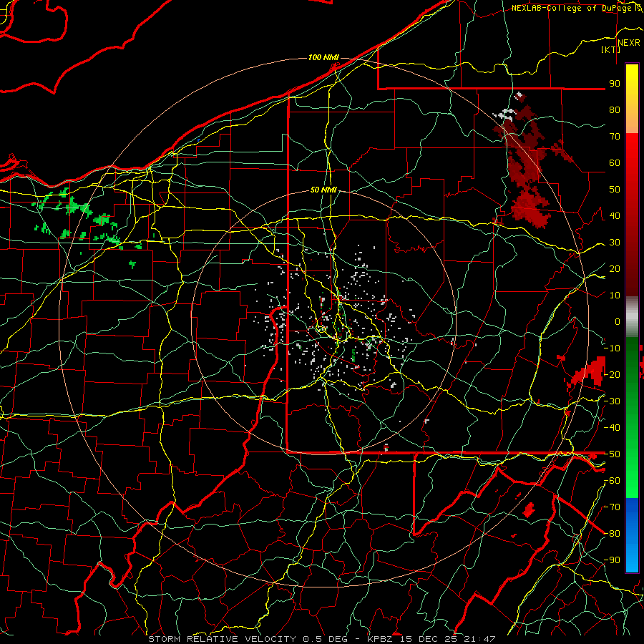
Task: Click the gray zero-velocity color bar segment
Action: (632, 317)
